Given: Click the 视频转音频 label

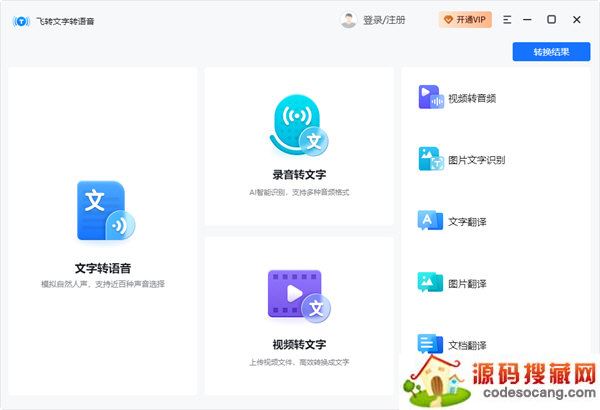Looking at the screenshot, I should [472, 98].
